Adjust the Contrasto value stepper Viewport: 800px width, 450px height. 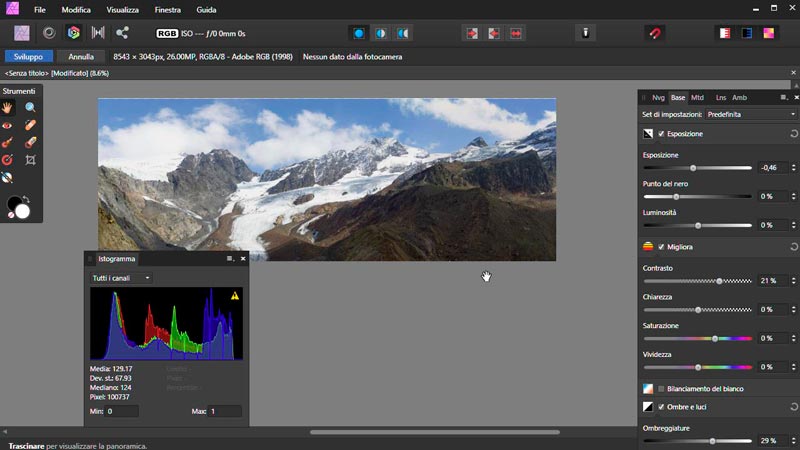pos(793,281)
